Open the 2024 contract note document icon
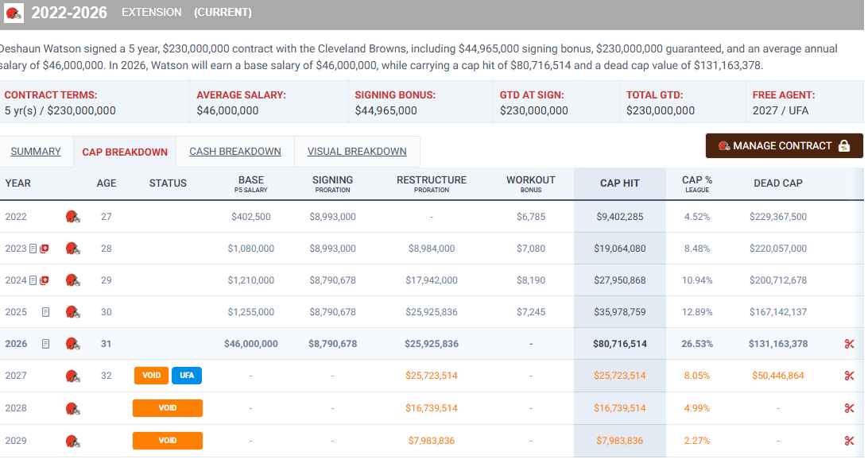 [x=33, y=280]
